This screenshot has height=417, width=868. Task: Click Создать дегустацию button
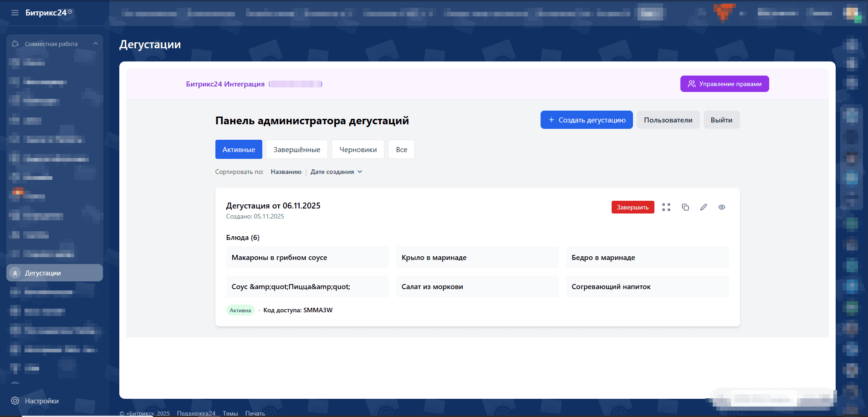[x=587, y=120]
